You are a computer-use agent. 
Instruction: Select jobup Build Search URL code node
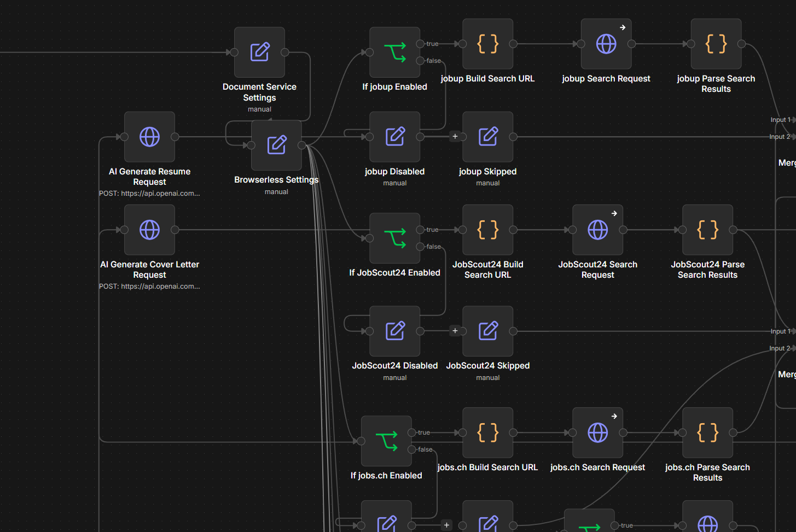(x=487, y=44)
